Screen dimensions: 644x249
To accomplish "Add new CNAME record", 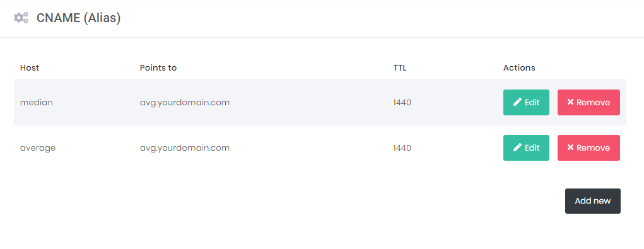I will point(593,201).
